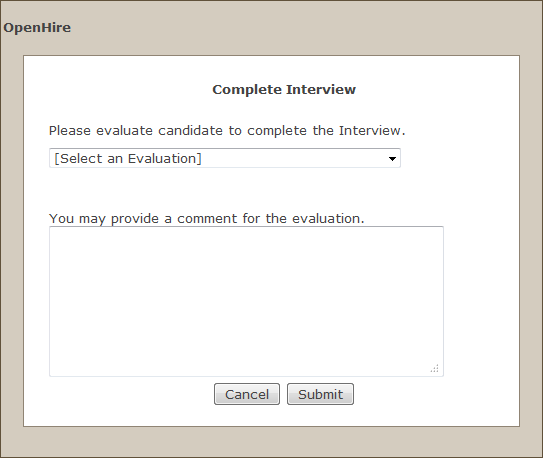This screenshot has width=543, height=458.
Task: Click the dotted corner handle of the textarea
Action: pyautogui.click(x=435, y=368)
